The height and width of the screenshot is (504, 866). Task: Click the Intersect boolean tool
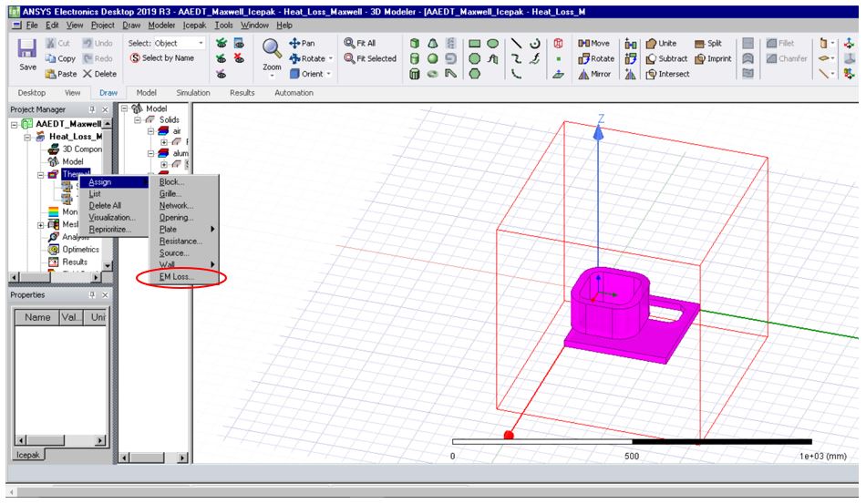pos(667,74)
